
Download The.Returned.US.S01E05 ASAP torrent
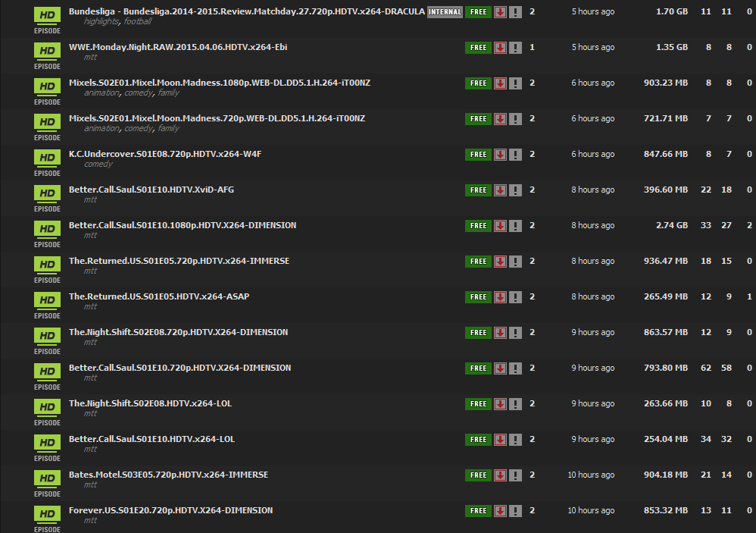(500, 298)
